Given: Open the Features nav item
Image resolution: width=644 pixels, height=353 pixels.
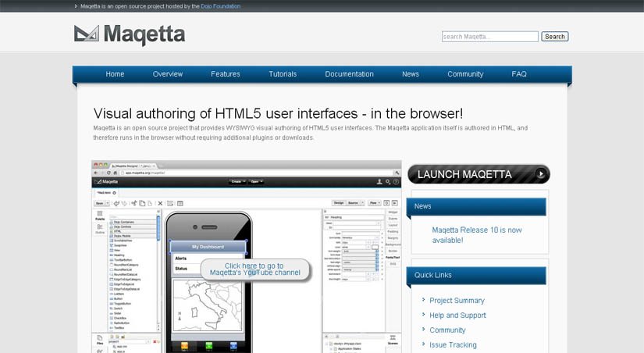Looking at the screenshot, I should tap(226, 74).
